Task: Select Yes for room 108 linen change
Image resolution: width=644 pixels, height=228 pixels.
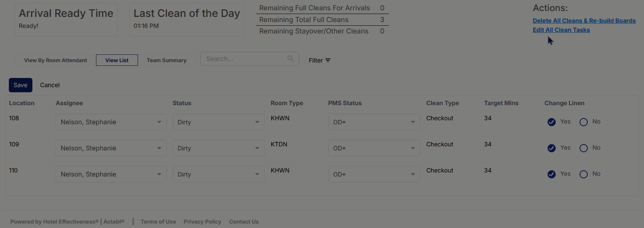Action: (551, 122)
